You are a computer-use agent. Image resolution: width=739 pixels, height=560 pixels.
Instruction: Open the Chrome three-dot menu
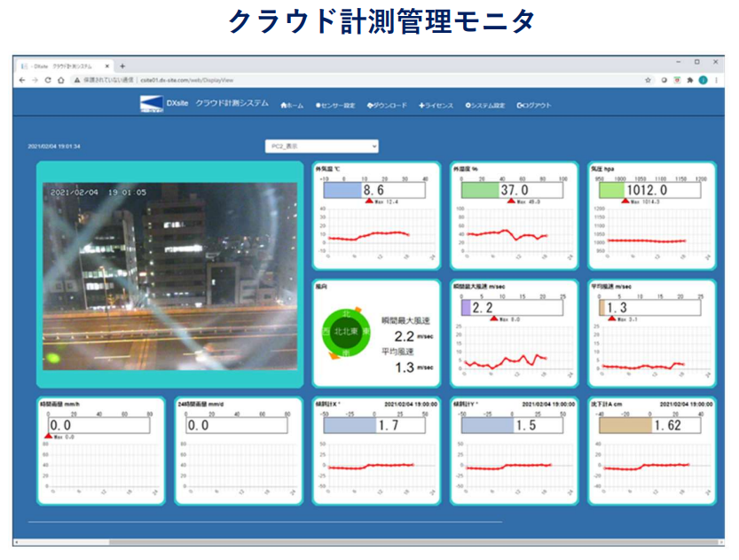717,80
